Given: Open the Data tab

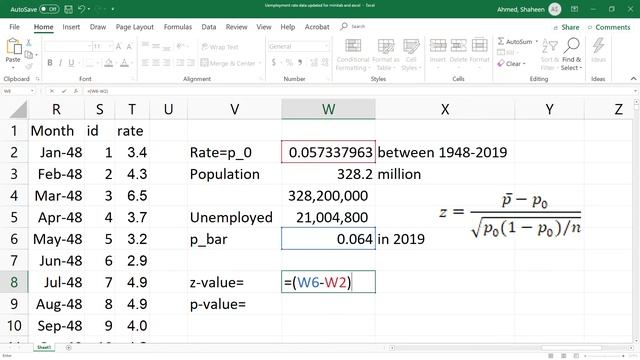Looking at the screenshot, I should tap(209, 27).
